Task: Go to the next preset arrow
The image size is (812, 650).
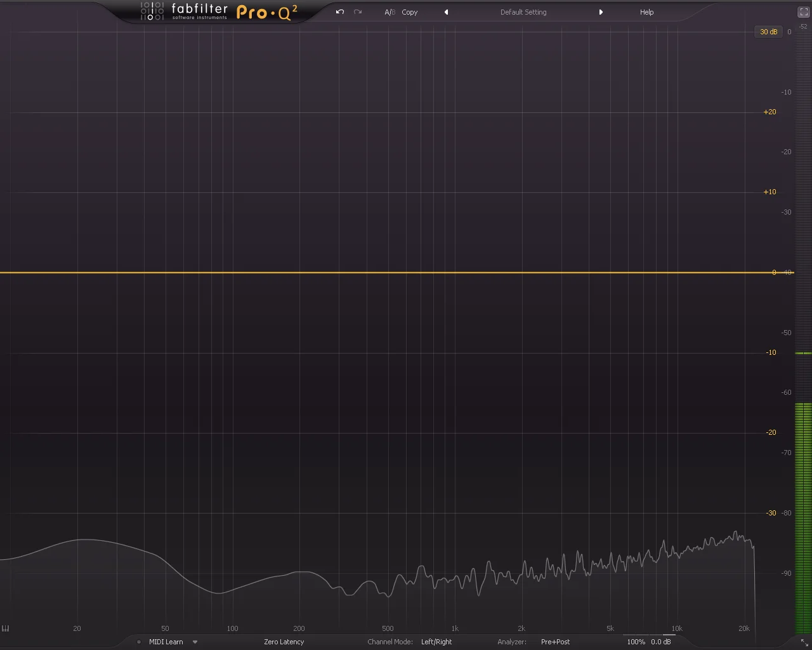Action: click(601, 12)
